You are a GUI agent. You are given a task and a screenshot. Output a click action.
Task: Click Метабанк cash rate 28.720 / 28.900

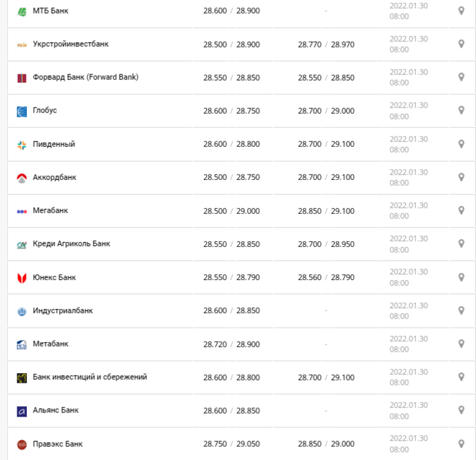click(x=231, y=344)
